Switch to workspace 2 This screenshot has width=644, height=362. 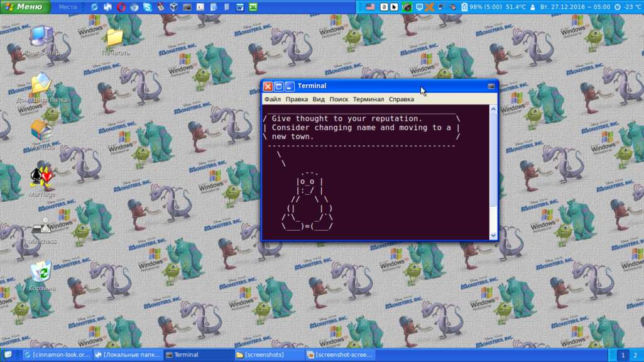(x=636, y=354)
